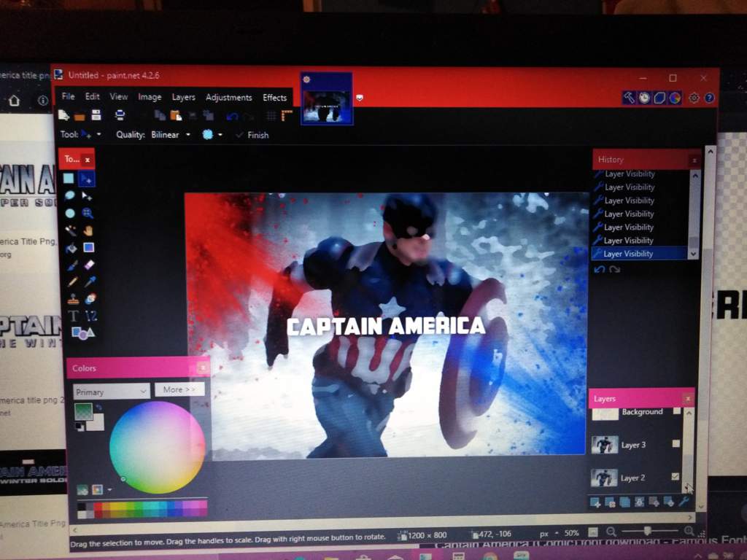Screen dimensions: 747x560
Task: Select the Pencil tool
Action: click(x=72, y=282)
